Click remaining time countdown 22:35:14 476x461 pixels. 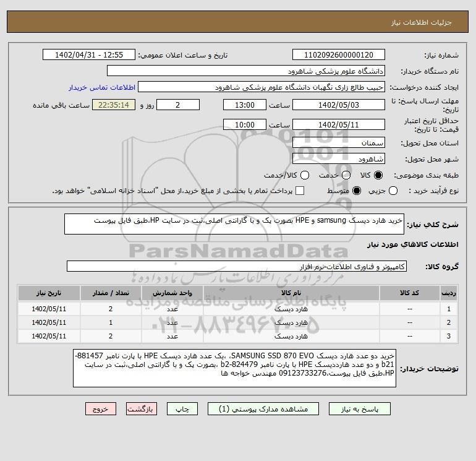click(114, 105)
